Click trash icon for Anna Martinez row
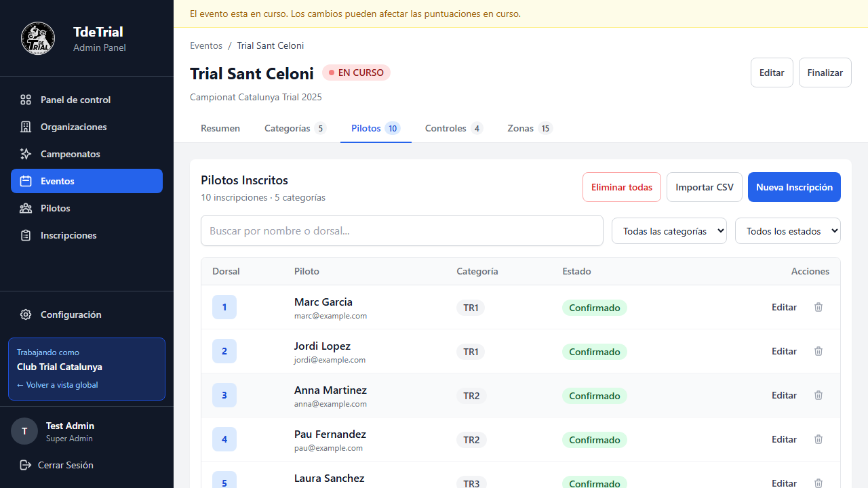The image size is (868, 488). pyautogui.click(x=818, y=395)
